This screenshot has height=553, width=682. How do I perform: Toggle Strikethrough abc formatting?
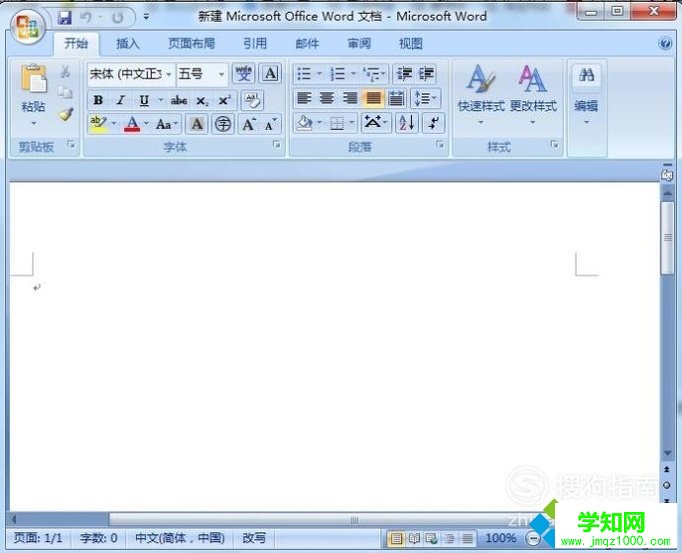(x=178, y=101)
